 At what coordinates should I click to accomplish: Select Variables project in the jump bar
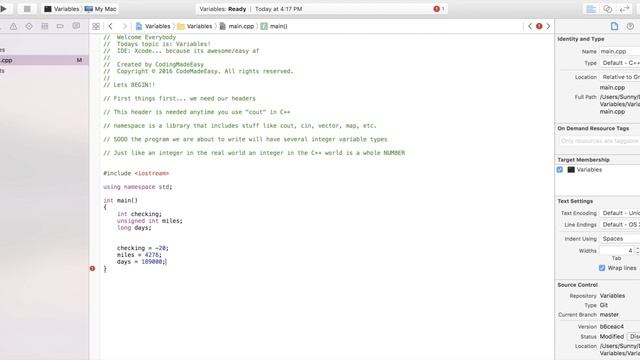[x=153, y=26]
